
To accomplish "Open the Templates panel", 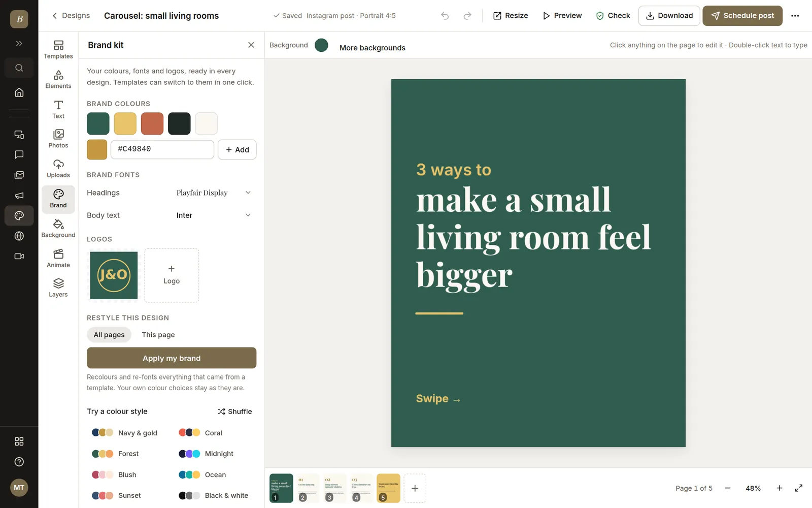I will tap(58, 49).
